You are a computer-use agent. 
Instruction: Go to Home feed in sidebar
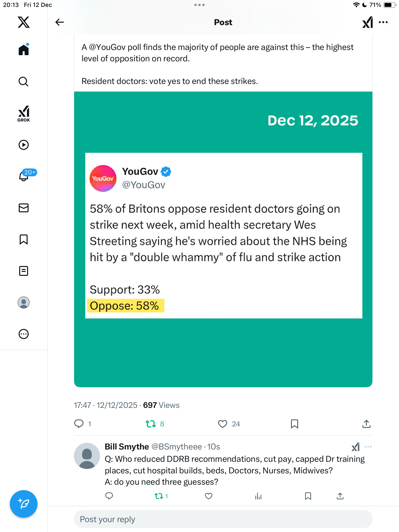[x=24, y=50]
